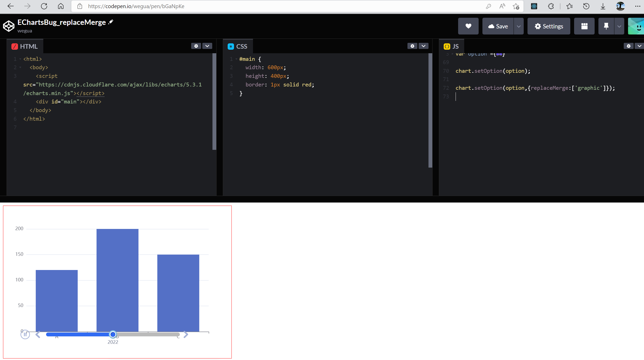
Task: Open the CSS panel settings gear
Action: (x=412, y=46)
